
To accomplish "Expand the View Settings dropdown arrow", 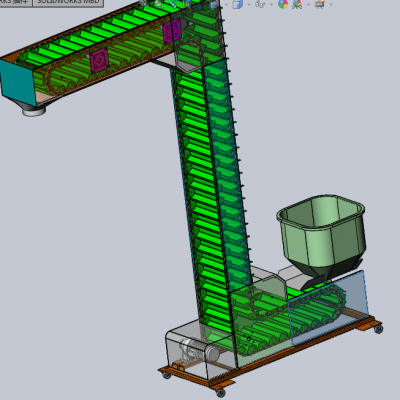I will (331, 4).
